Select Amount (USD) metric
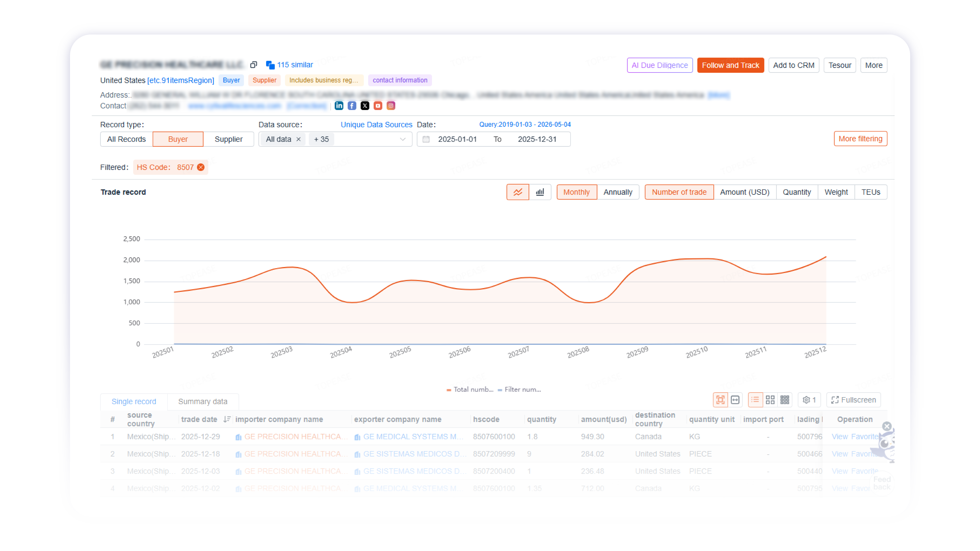Image resolution: width=980 pixels, height=551 pixels. click(x=744, y=192)
